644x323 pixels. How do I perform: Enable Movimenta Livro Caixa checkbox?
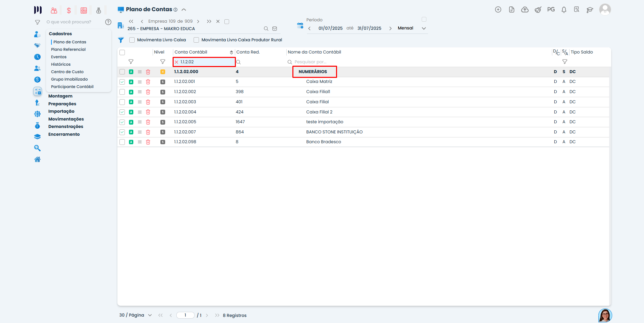132,40
